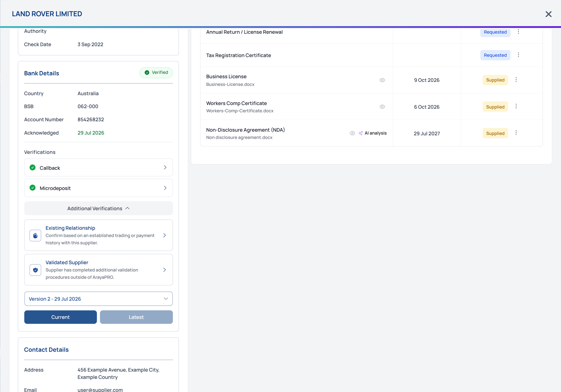The image size is (561, 392).
Task: Collapse the Additional Verifications section
Action: pos(98,209)
